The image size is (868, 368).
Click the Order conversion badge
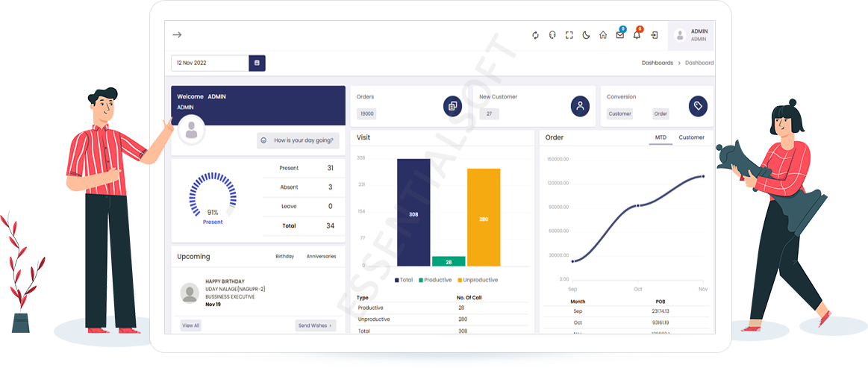pos(661,114)
